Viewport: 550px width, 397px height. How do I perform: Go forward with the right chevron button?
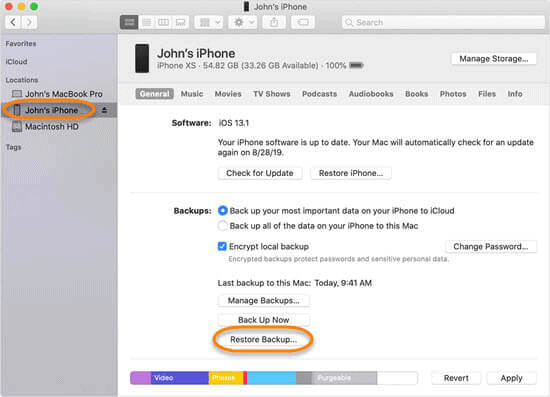[29, 22]
